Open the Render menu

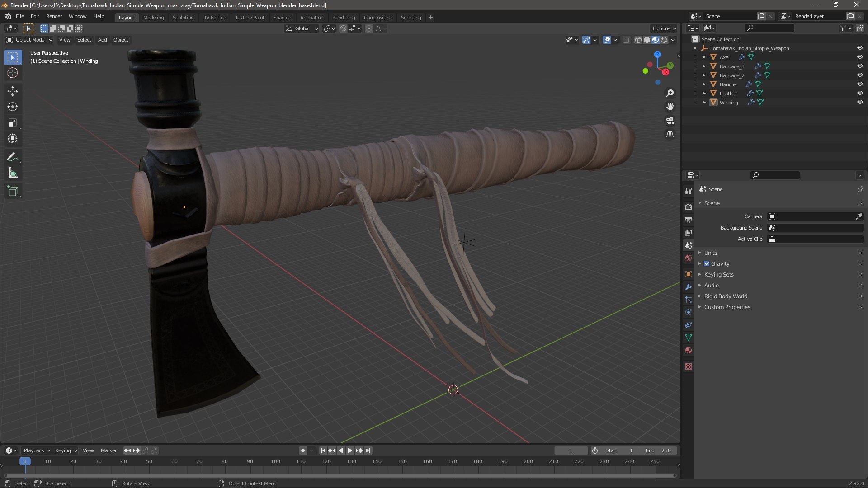(54, 16)
